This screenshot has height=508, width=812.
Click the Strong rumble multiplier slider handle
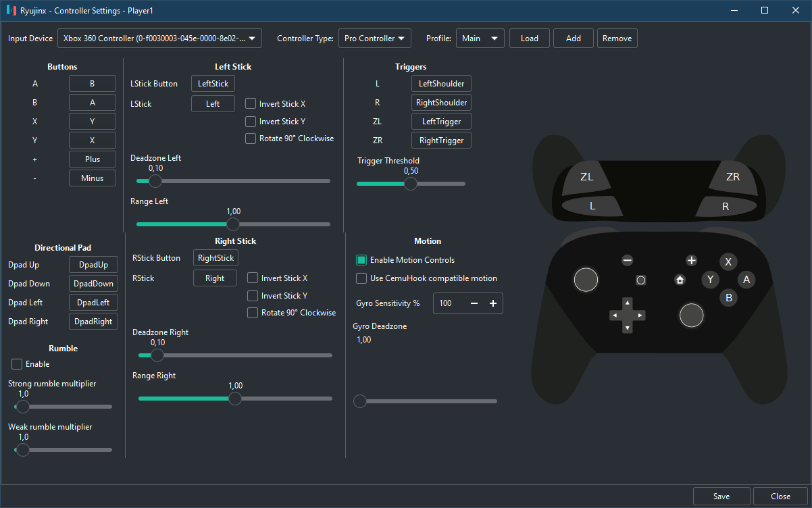[23, 407]
